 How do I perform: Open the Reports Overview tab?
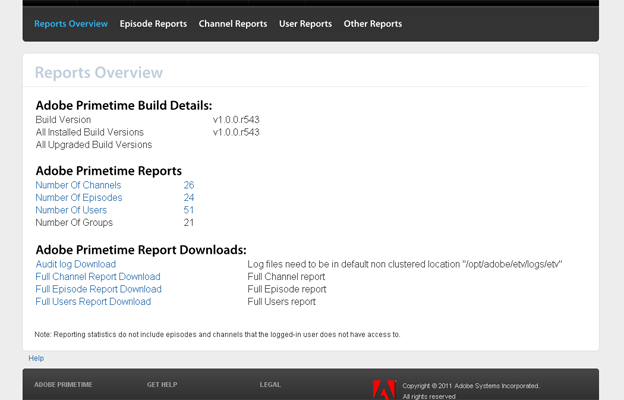tap(71, 24)
